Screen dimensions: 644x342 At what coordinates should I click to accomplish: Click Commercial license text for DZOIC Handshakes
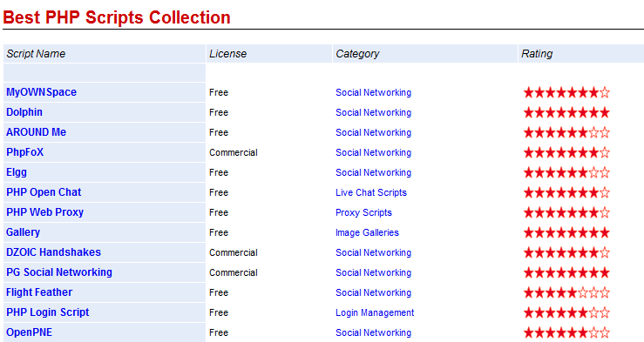pos(234,252)
